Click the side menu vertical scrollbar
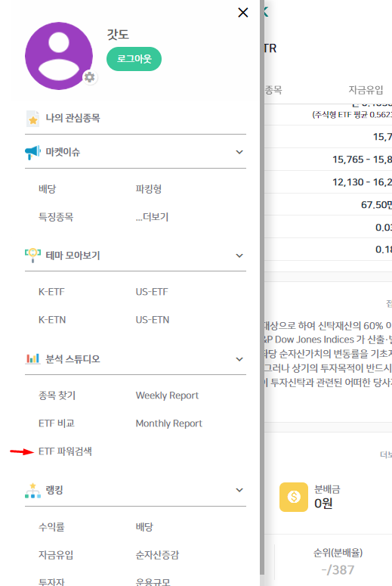The image size is (392, 586). click(x=262, y=288)
